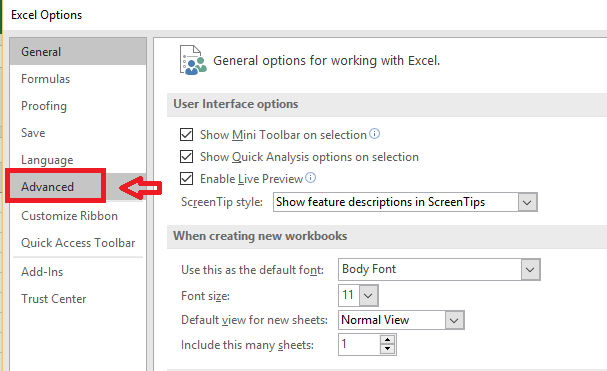Select the Quick Access Toolbar category
Image resolution: width=607 pixels, height=371 pixels.
78,243
